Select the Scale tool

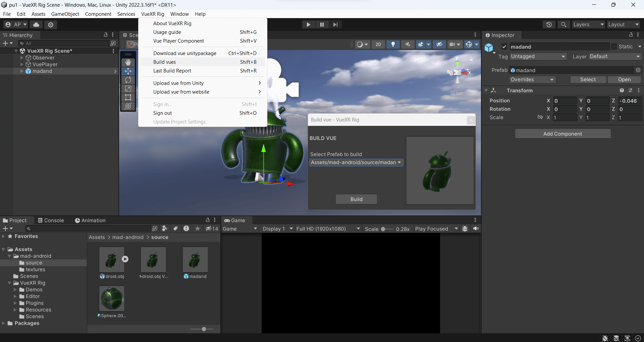[x=128, y=89]
